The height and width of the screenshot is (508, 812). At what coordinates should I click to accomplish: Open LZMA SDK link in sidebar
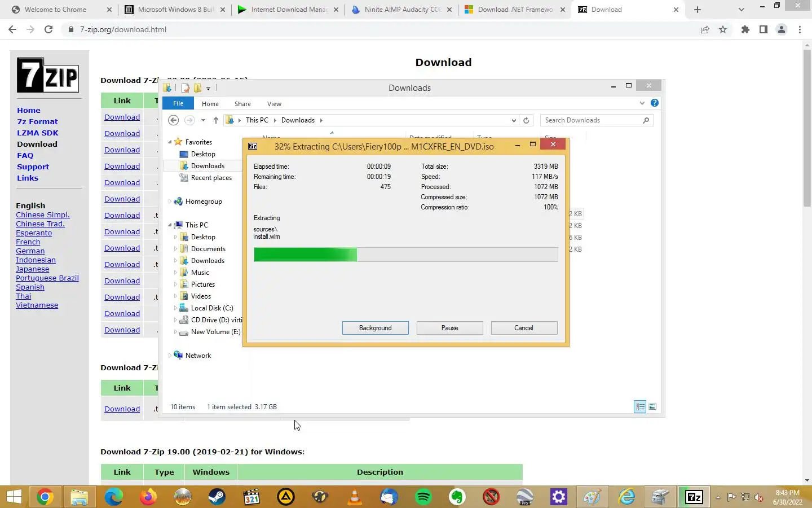click(x=38, y=133)
